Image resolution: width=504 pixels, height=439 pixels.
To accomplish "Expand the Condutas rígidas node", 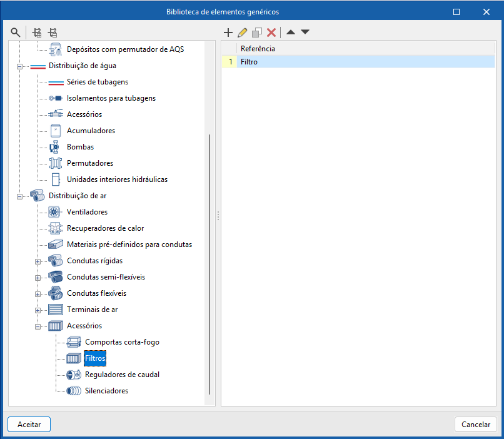I will [38, 261].
